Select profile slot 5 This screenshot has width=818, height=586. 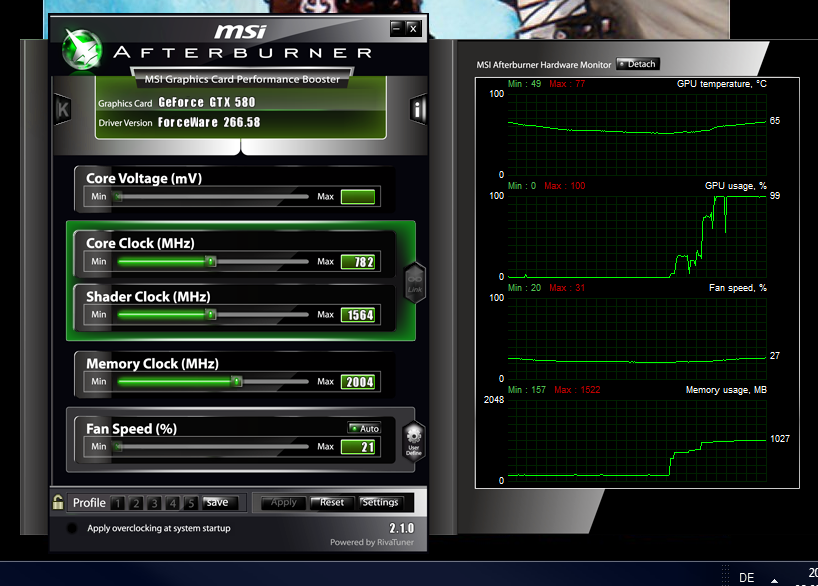click(191, 503)
